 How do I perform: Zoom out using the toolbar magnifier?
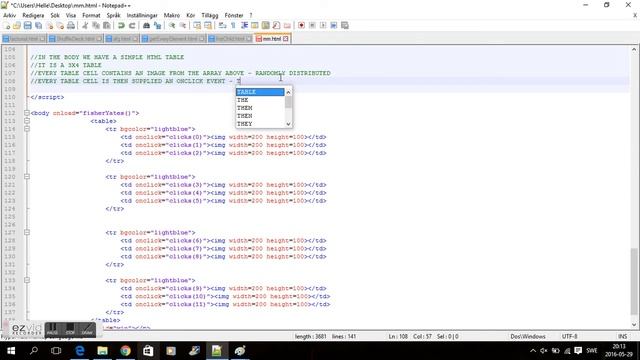pyautogui.click(x=182, y=25)
